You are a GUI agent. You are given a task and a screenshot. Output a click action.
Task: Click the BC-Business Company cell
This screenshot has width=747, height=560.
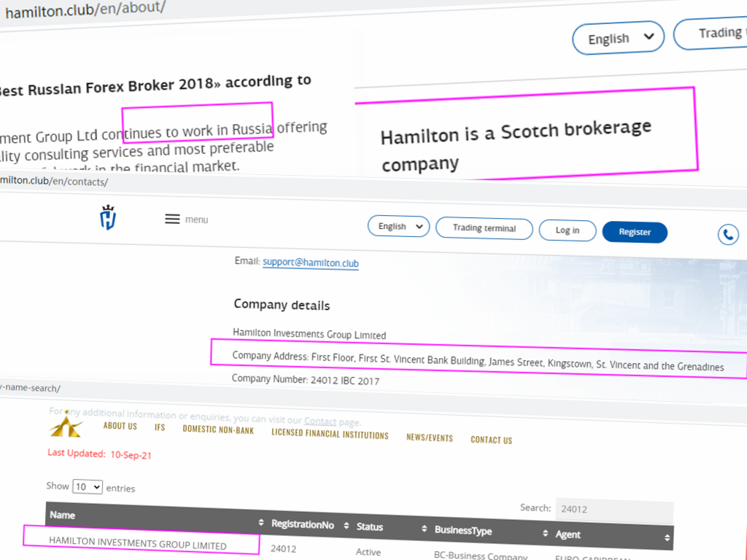pos(480,555)
